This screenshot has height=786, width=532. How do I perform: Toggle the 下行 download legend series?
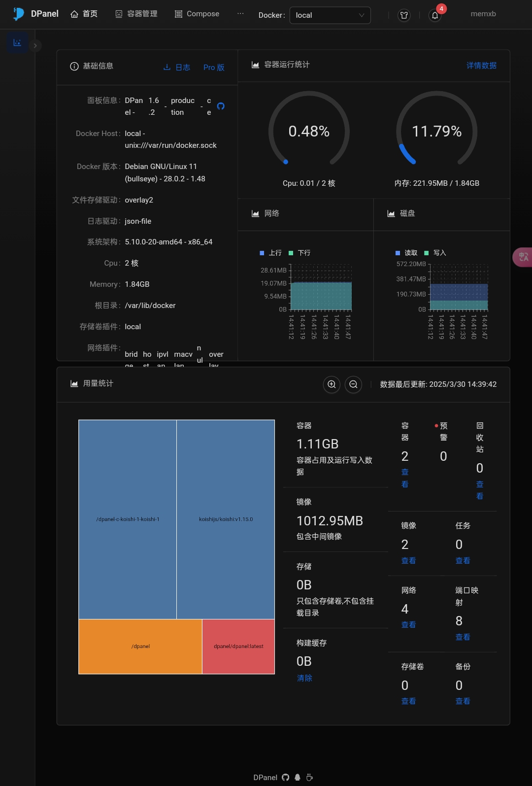(x=299, y=253)
